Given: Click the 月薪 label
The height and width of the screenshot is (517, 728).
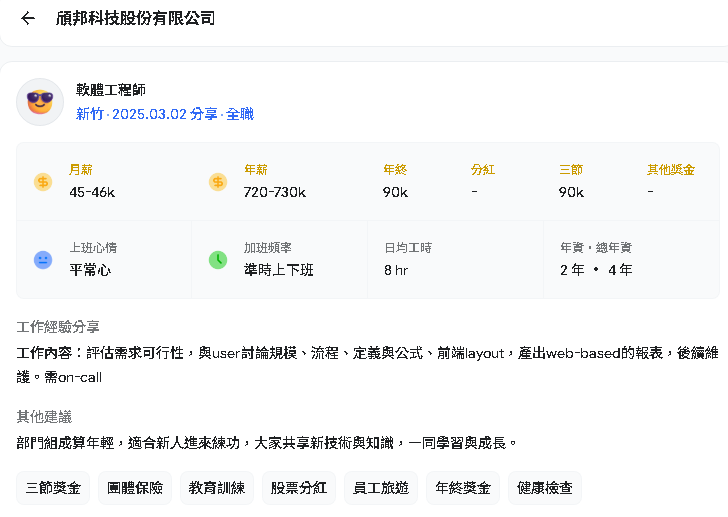Looking at the screenshot, I should (x=81, y=170).
